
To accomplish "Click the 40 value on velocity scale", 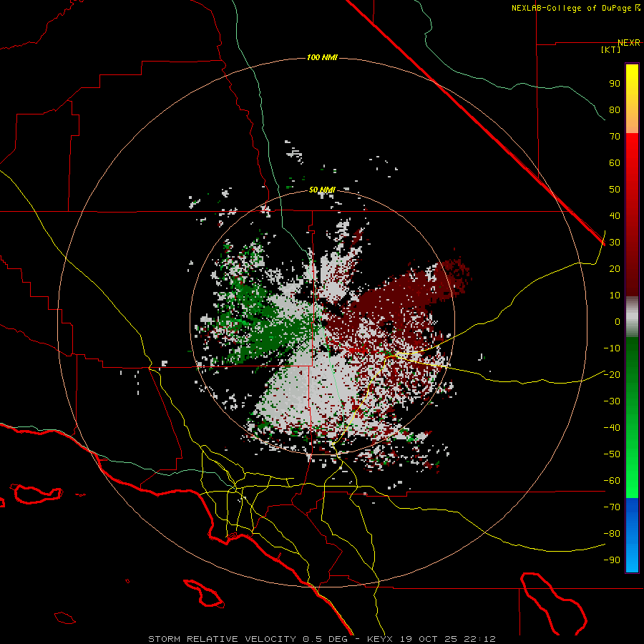I will (615, 216).
